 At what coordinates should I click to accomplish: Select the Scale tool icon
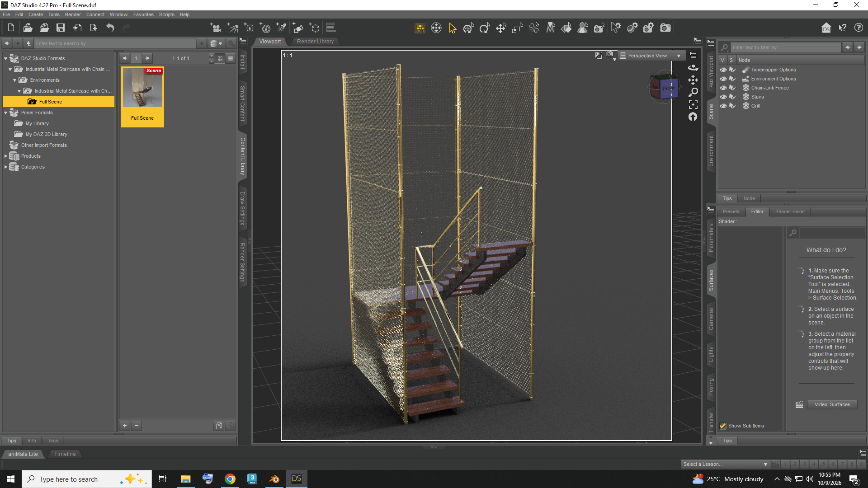click(517, 28)
